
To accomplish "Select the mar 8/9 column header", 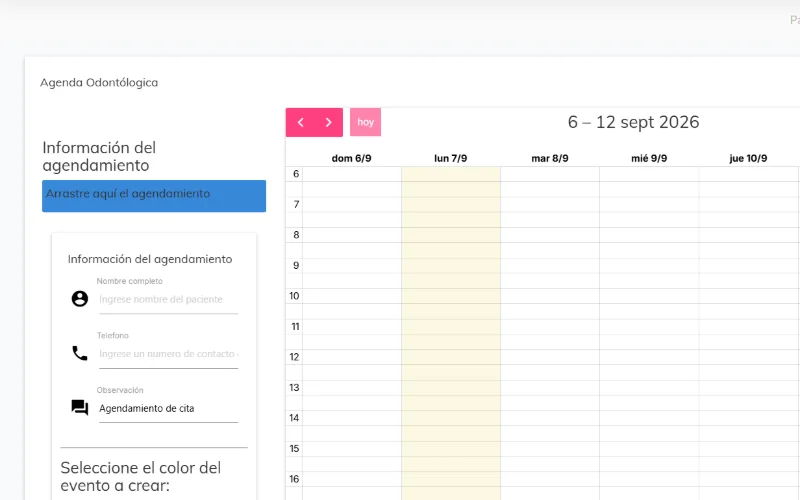I will (x=550, y=158).
